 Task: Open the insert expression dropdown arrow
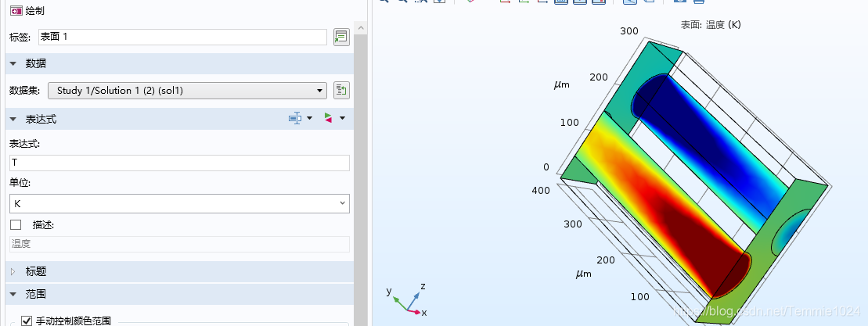[309, 118]
